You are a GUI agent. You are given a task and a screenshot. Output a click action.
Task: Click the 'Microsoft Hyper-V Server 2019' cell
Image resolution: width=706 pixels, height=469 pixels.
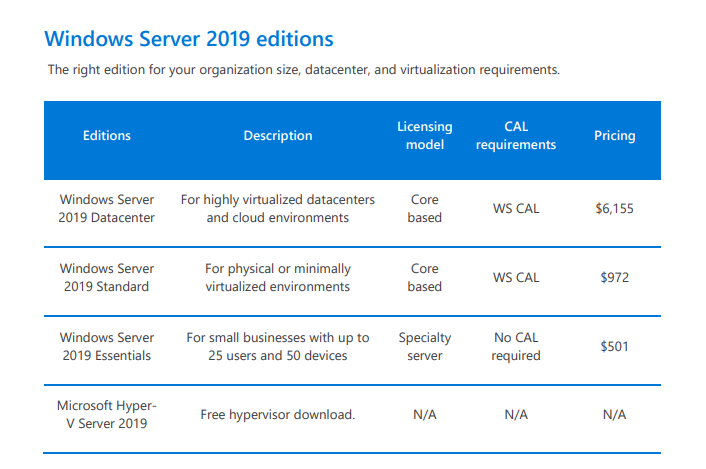[x=107, y=414]
